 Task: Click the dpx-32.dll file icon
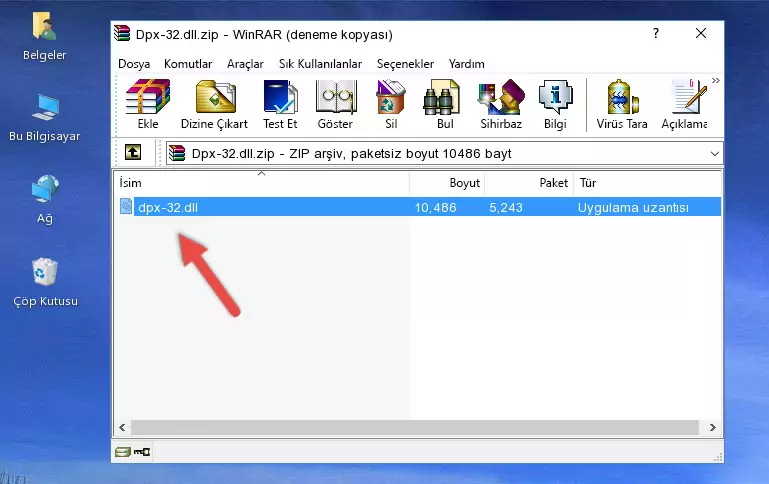pos(126,206)
